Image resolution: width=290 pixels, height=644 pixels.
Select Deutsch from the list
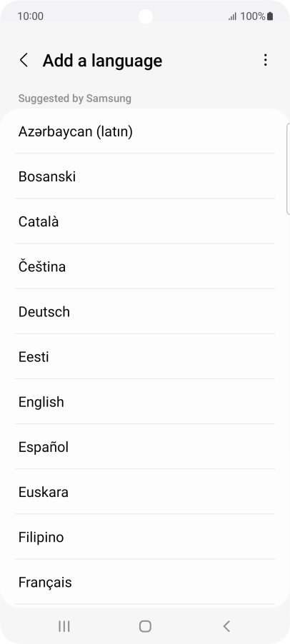click(145, 311)
